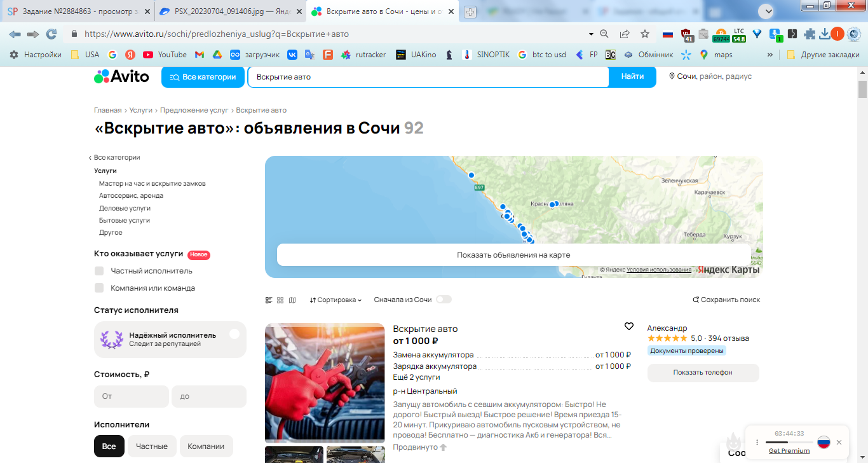Click the Russian flag extension icon
The height and width of the screenshot is (463, 868).
pos(668,34)
